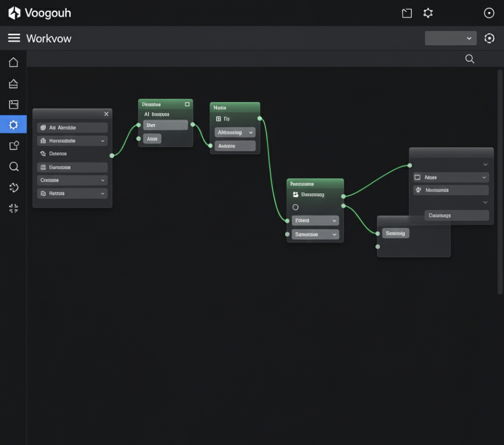Click the Ati Almitiie row icon
The image size is (504, 445).
point(43,128)
